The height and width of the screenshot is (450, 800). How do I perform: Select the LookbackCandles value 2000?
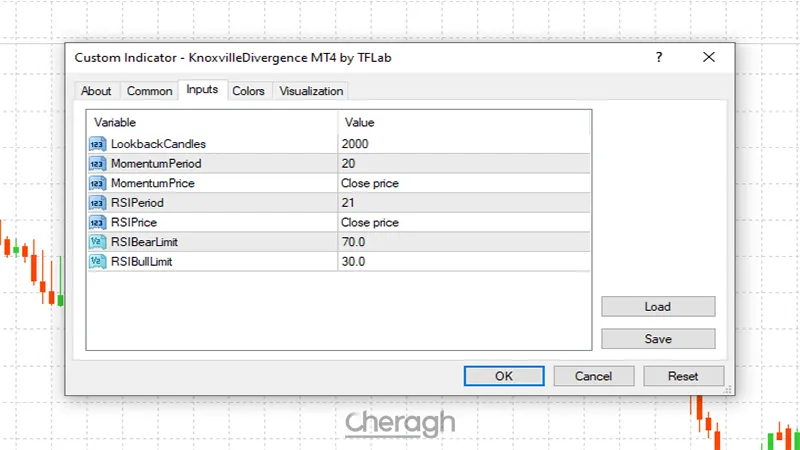tap(355, 145)
